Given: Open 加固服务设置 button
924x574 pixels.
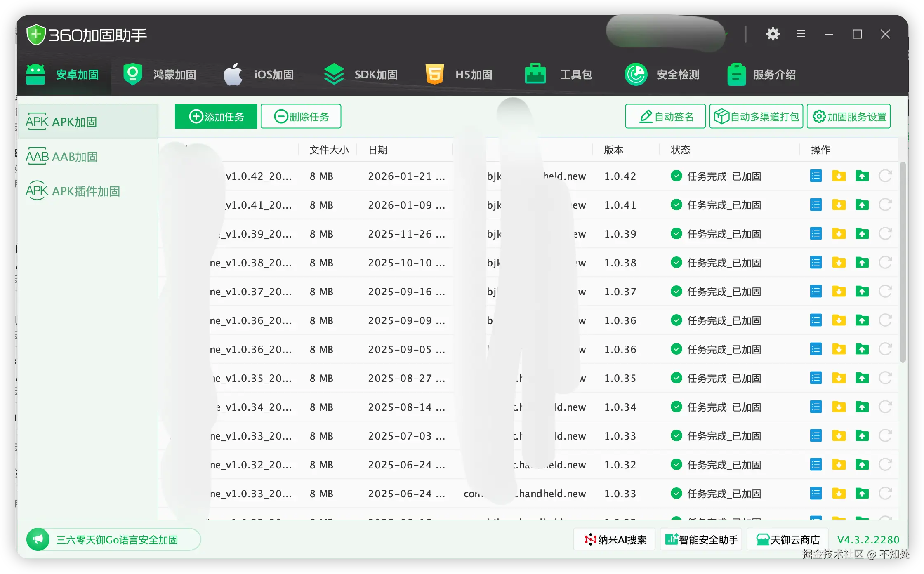Looking at the screenshot, I should coord(849,117).
